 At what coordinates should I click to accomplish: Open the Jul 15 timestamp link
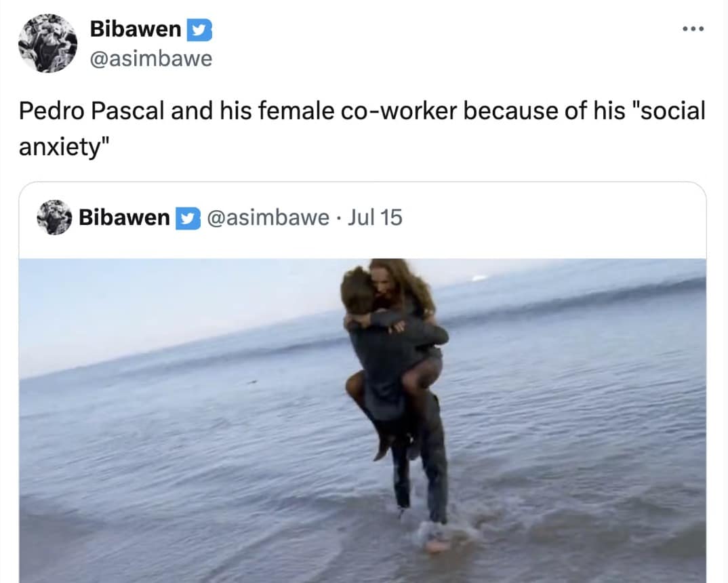pos(375,218)
